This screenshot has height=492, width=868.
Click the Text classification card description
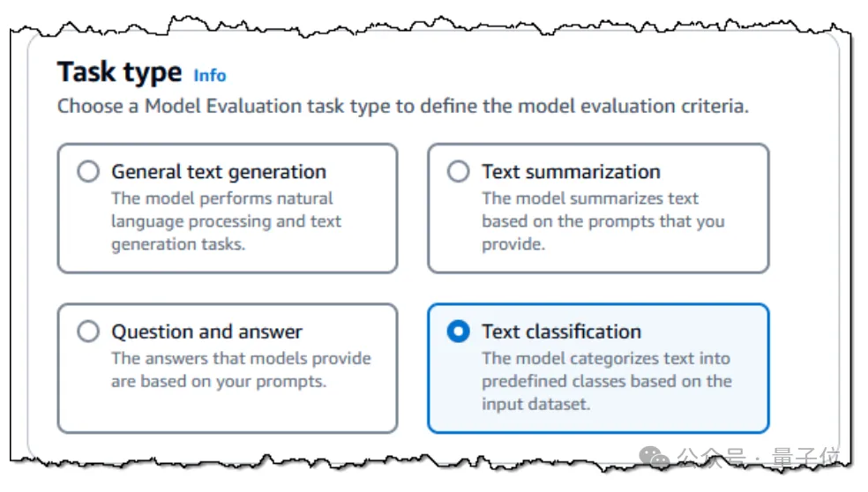607,381
